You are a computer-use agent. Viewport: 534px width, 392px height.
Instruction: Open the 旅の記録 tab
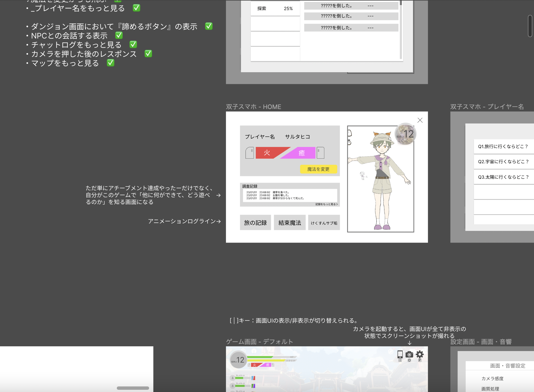(255, 223)
